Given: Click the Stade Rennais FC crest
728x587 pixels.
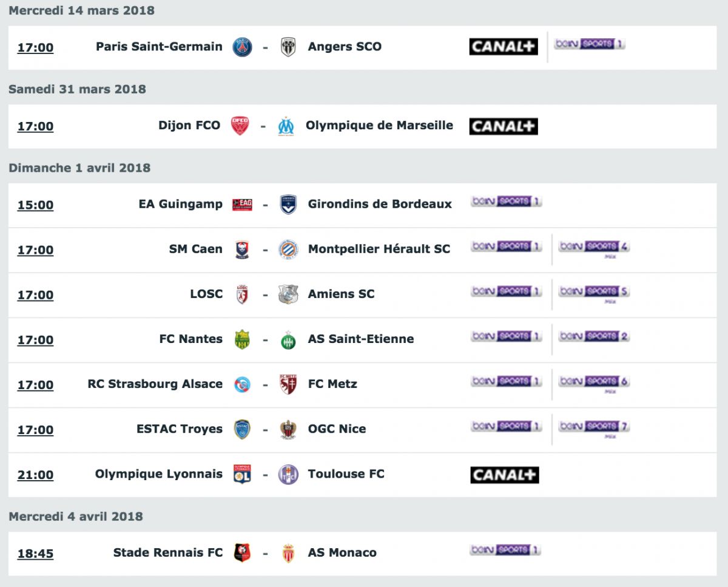Looking at the screenshot, I should point(242,552).
